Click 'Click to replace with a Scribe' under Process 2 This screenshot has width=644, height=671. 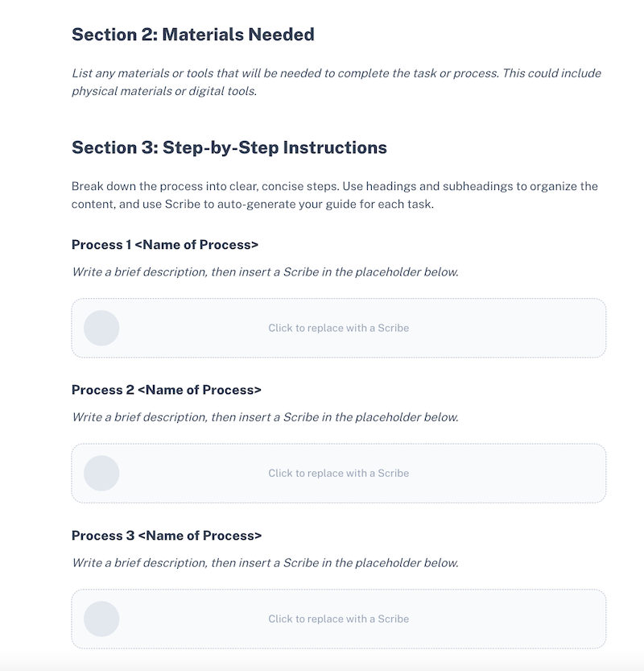(x=338, y=473)
